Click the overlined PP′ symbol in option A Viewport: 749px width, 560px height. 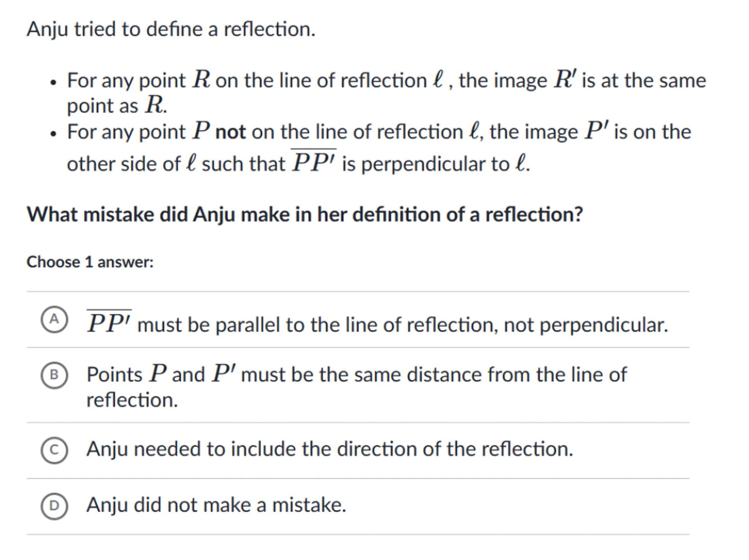pyautogui.click(x=109, y=323)
